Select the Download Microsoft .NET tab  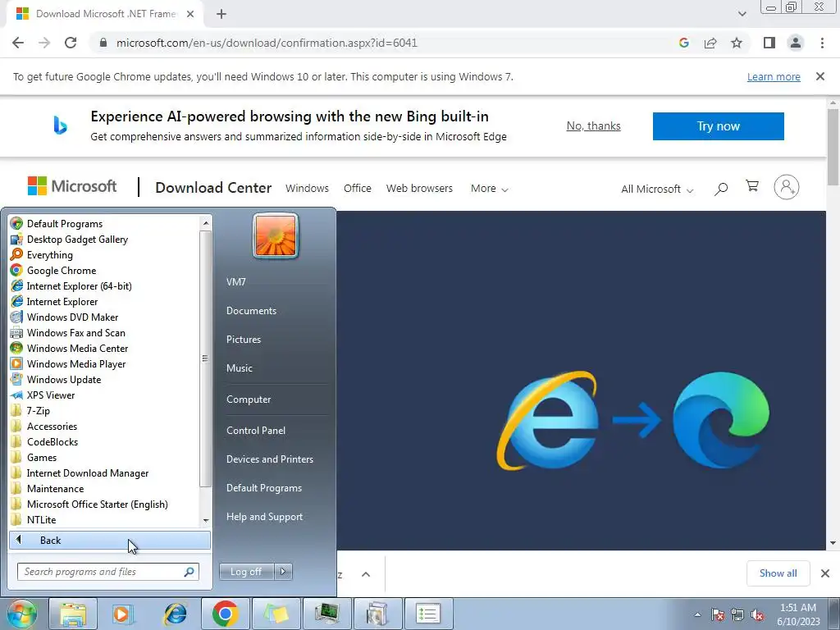pyautogui.click(x=105, y=14)
